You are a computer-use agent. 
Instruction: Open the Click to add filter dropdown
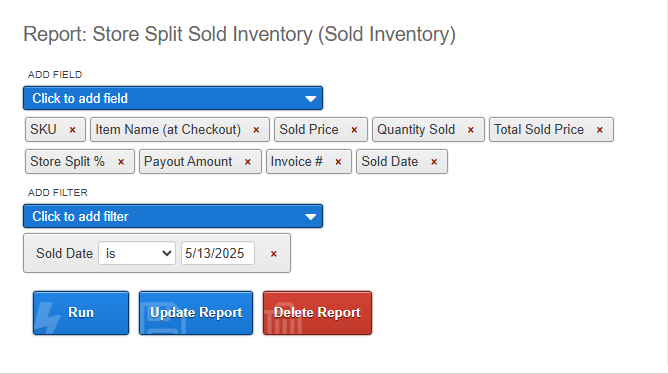pyautogui.click(x=173, y=216)
